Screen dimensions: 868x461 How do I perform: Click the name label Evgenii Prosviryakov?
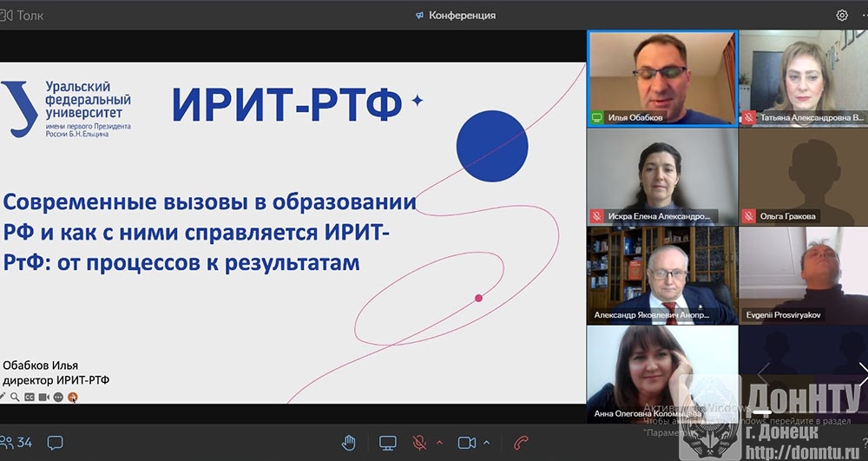tap(783, 315)
